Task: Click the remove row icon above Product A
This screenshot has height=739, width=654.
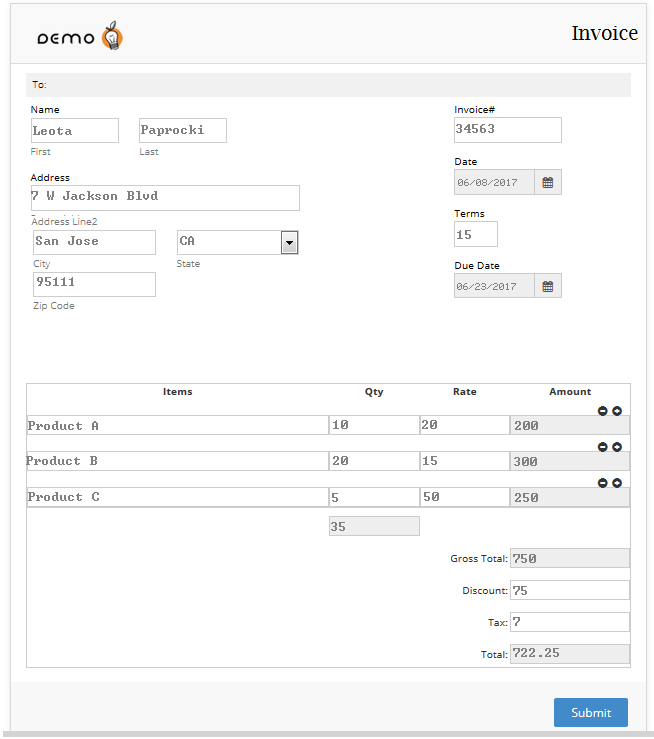Action: (x=603, y=411)
